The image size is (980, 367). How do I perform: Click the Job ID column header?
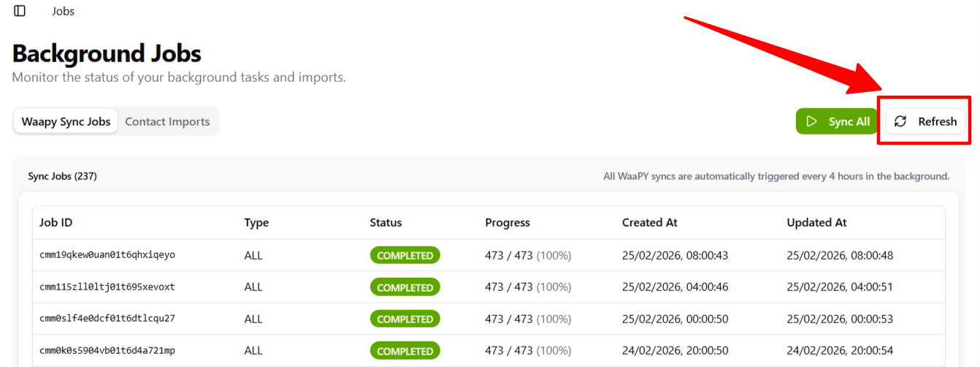coord(55,222)
